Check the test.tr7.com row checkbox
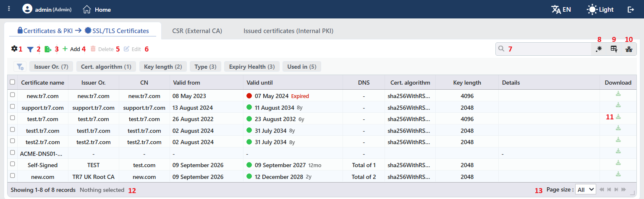This screenshot has width=644, height=199. pos(12,118)
